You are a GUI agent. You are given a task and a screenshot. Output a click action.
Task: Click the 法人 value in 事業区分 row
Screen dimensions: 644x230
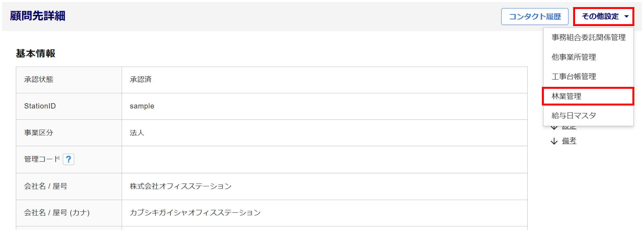[137, 133]
